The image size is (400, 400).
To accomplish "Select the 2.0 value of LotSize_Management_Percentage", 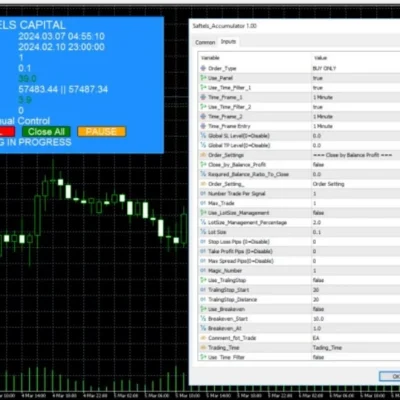I will coord(317,222).
